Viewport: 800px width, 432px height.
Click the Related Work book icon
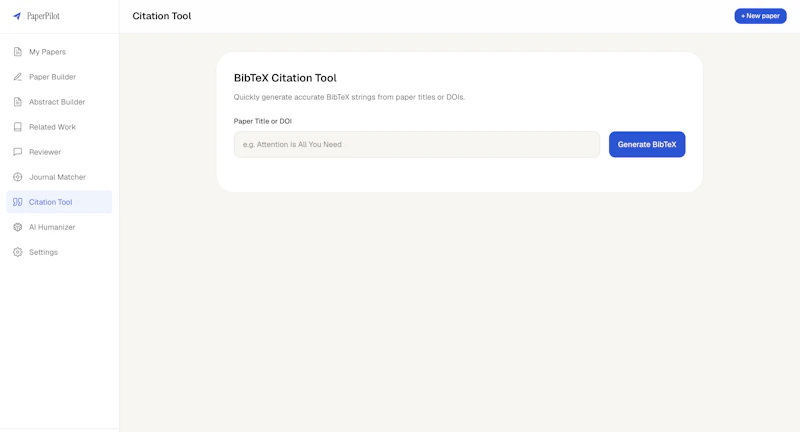pos(17,126)
